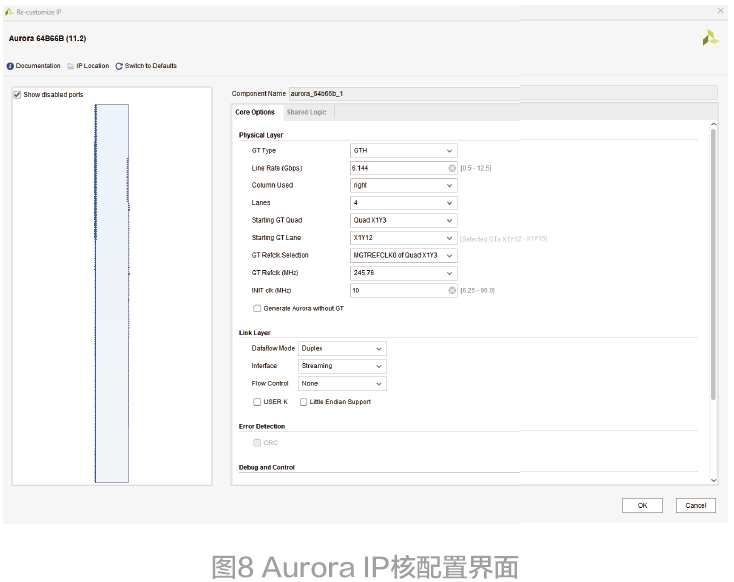The image size is (734, 582).
Task: Open the Column Used dropdown
Action: pyautogui.click(x=404, y=185)
